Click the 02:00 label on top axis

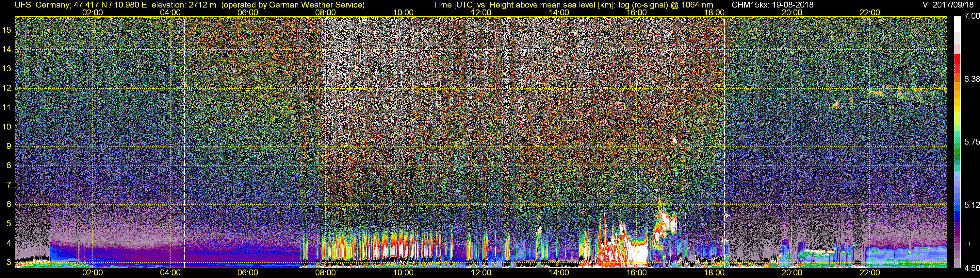92,12
